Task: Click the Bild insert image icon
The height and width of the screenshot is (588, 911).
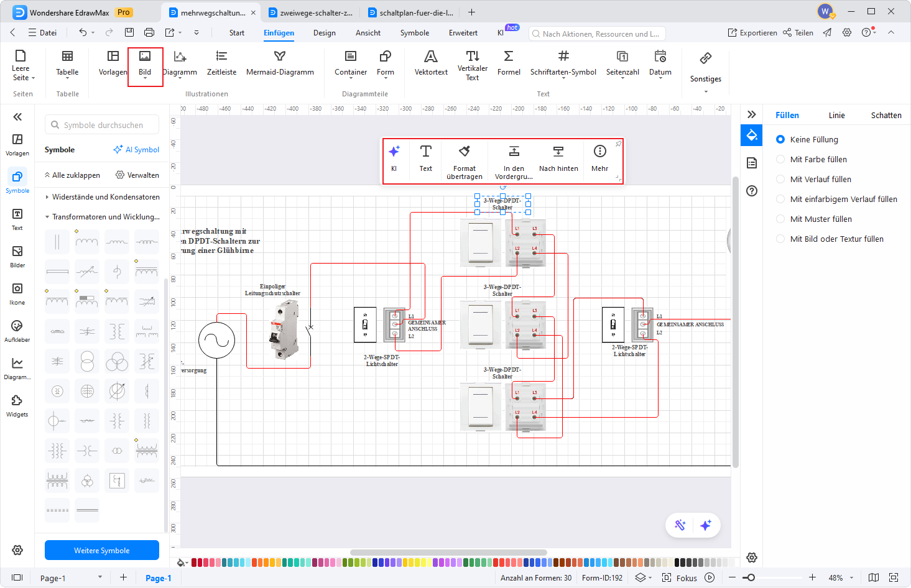Action: 145,57
